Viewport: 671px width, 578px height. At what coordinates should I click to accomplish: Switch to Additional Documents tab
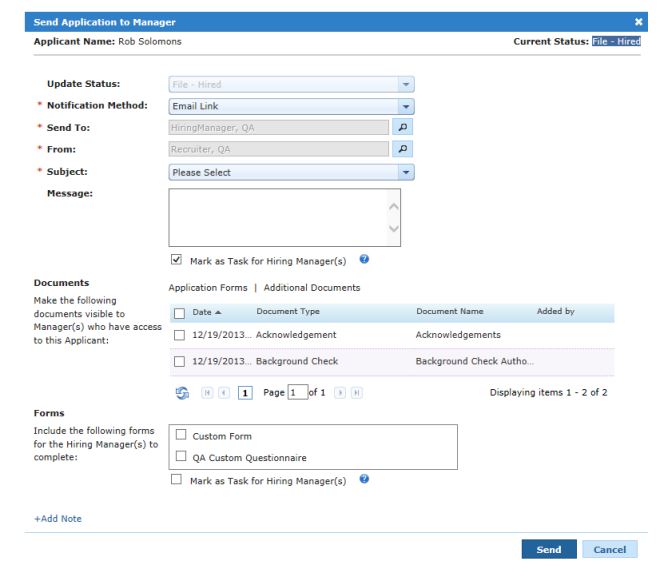[312, 288]
